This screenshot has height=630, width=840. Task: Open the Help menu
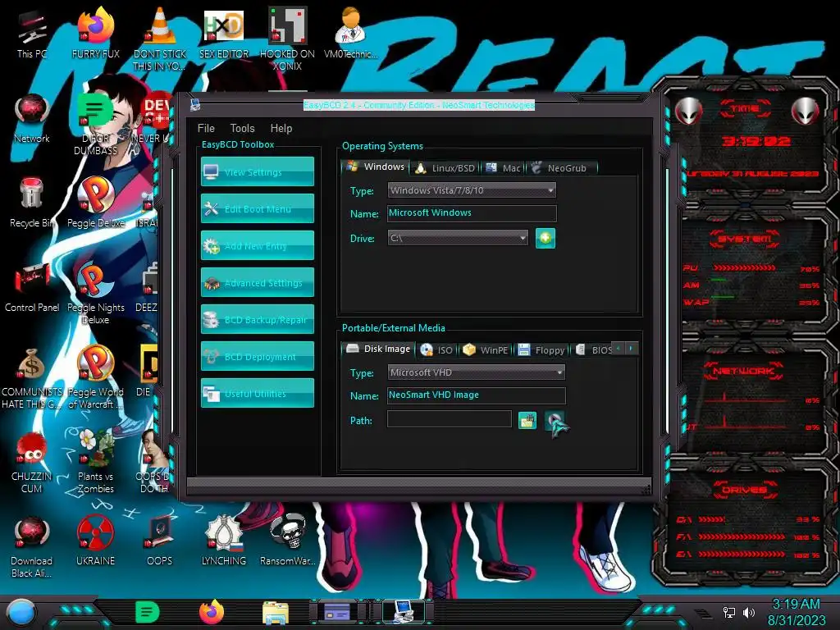click(281, 128)
